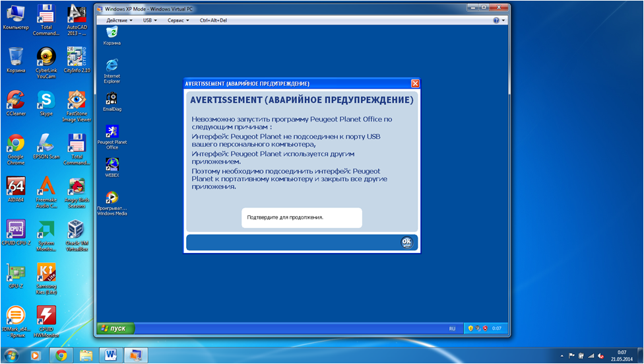Open the Сервис menu in Virtual PC
Image resolution: width=644 pixels, height=364 pixels.
pyautogui.click(x=178, y=20)
